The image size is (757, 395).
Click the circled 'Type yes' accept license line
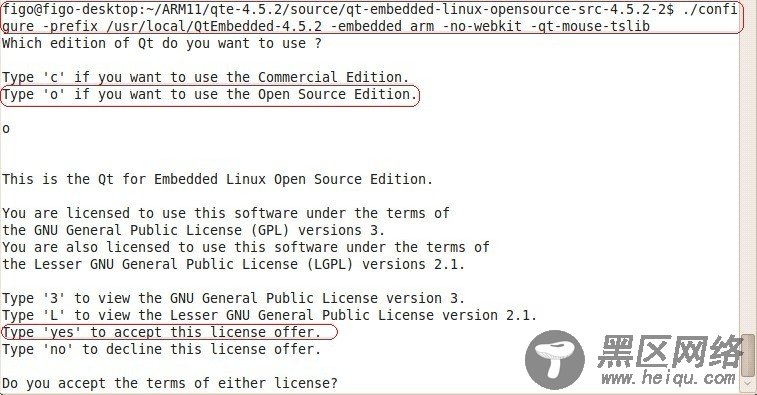[168, 332]
